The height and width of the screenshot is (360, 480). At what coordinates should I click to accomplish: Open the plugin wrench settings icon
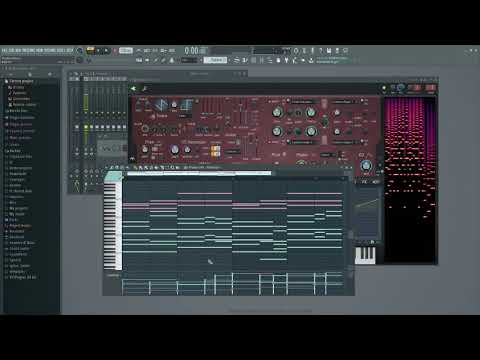[144, 88]
